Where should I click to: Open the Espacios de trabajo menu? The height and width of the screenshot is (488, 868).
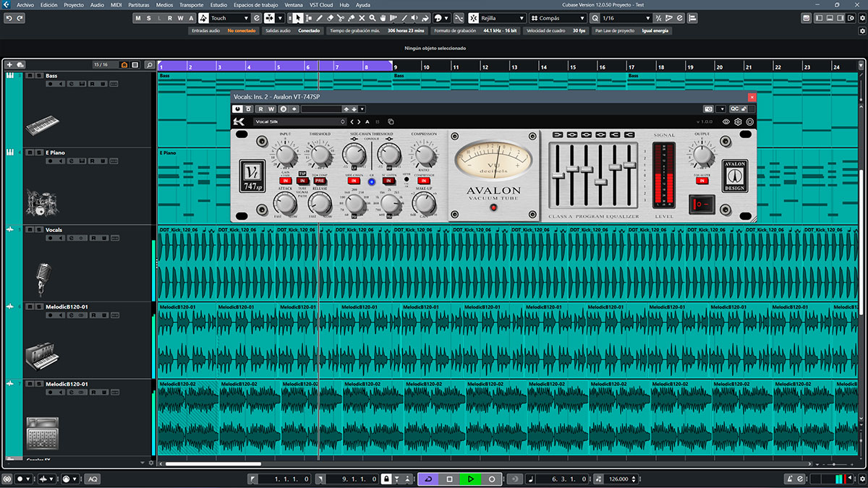click(x=256, y=4)
